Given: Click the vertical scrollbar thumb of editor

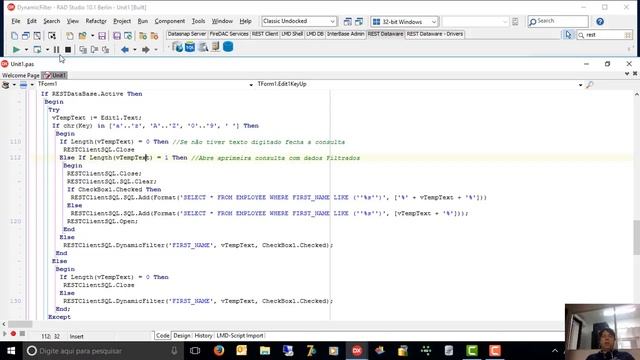Looking at the screenshot, I should (x=636, y=238).
